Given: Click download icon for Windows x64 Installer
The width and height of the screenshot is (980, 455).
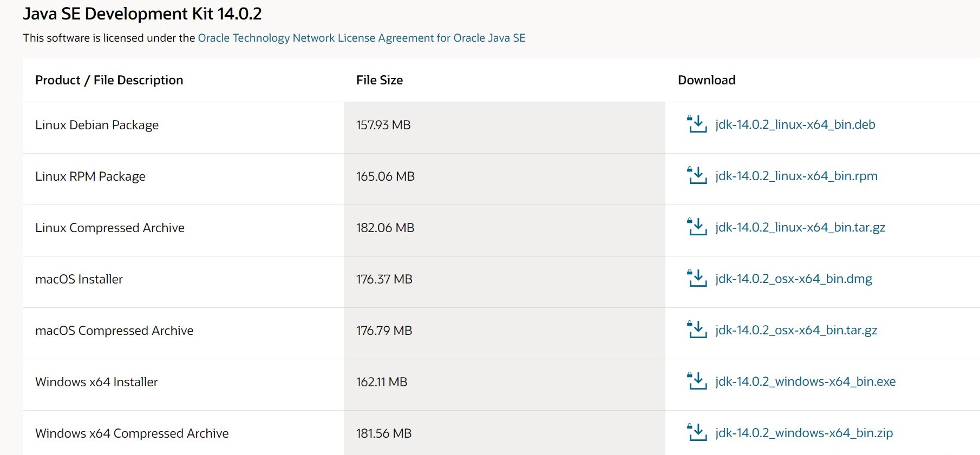Looking at the screenshot, I should point(697,381).
